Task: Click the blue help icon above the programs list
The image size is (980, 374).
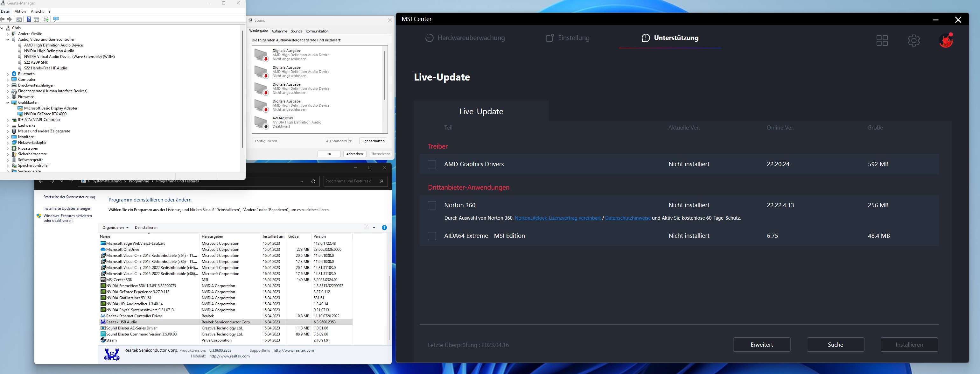Action: click(x=384, y=228)
